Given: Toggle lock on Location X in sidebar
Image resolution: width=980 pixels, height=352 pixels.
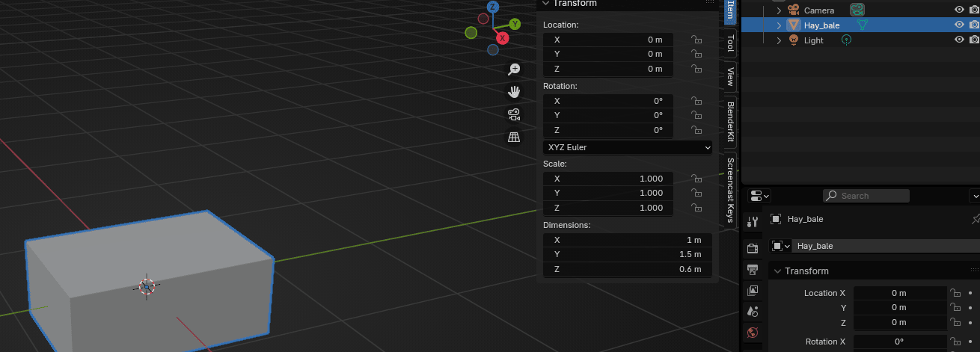Looking at the screenshot, I should [696, 40].
